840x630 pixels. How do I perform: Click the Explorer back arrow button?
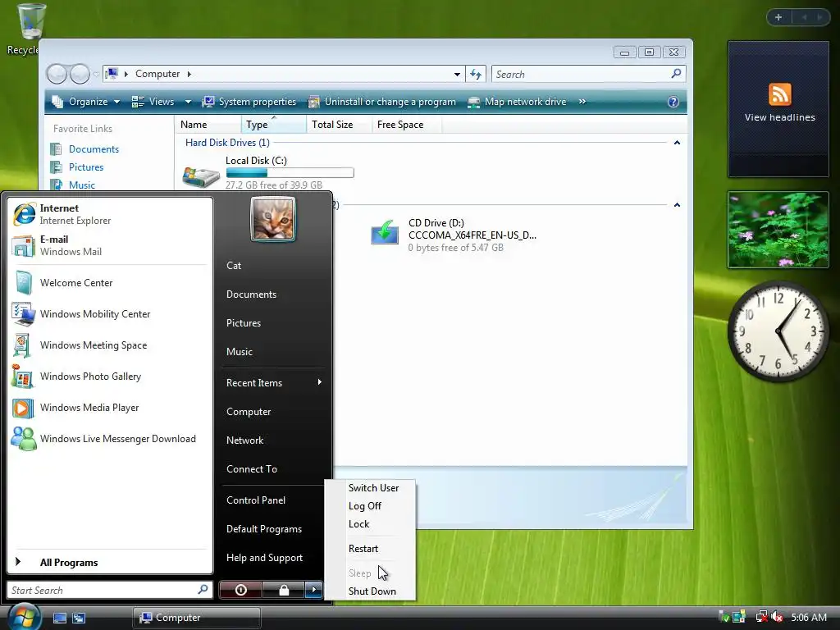pyautogui.click(x=57, y=74)
